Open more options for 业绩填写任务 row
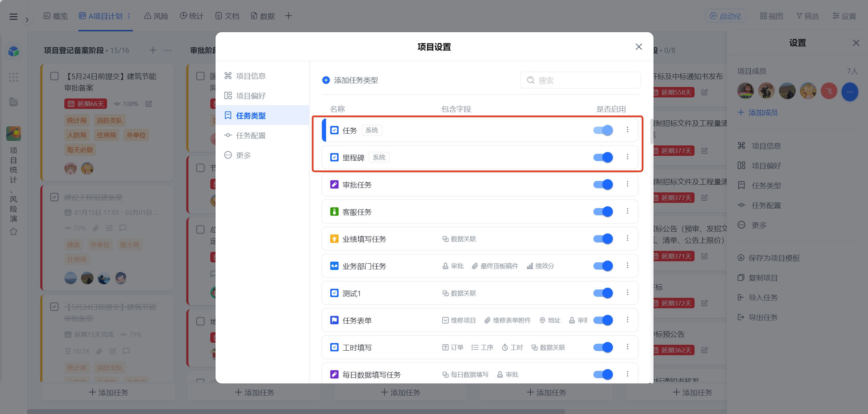 627,238
